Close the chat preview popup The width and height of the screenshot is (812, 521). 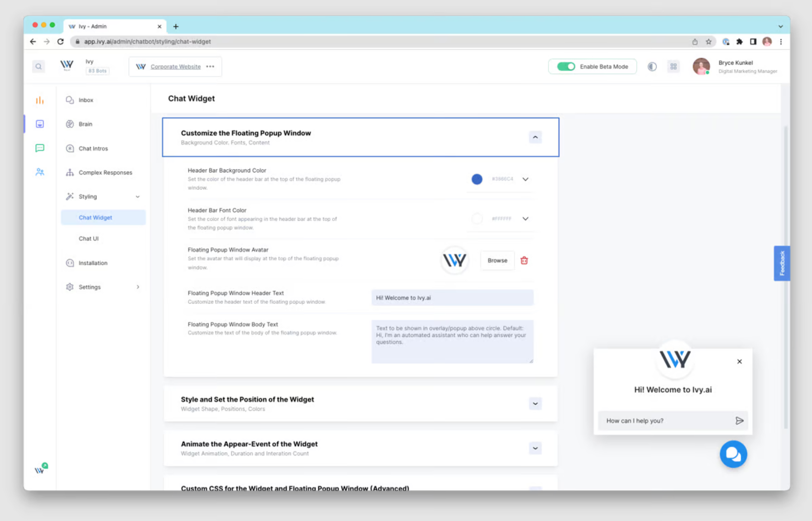coord(739,362)
